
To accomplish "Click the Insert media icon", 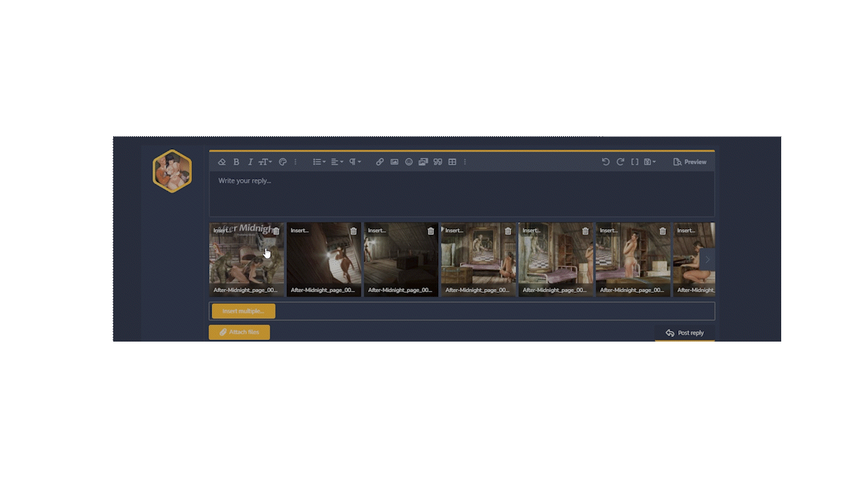I will coord(423,162).
